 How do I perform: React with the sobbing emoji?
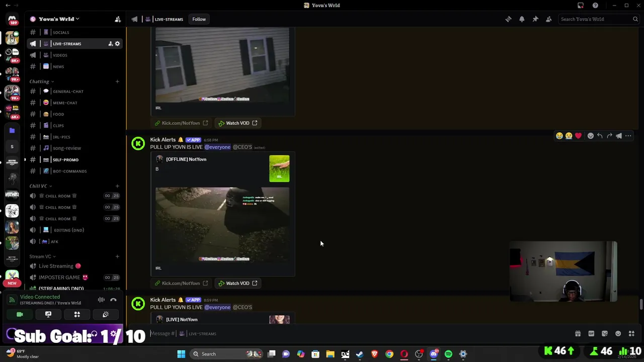pyautogui.click(x=569, y=136)
